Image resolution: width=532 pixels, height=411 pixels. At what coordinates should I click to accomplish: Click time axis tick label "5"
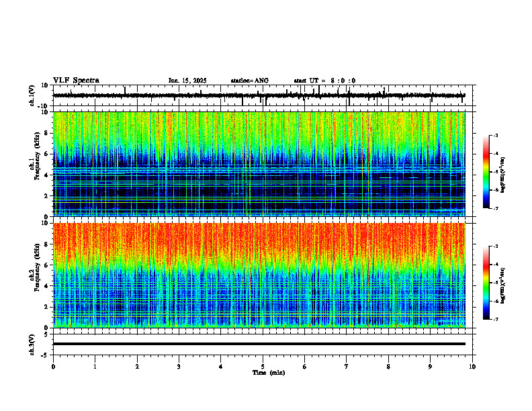[263, 367]
